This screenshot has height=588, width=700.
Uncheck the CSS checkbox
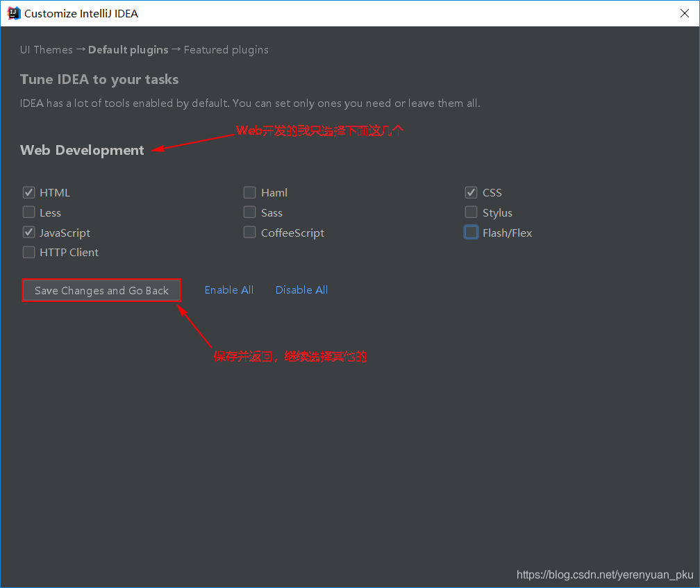pyautogui.click(x=471, y=193)
